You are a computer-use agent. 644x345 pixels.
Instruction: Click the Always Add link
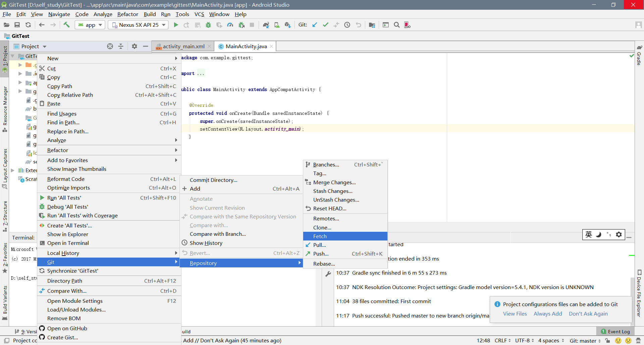click(548, 314)
